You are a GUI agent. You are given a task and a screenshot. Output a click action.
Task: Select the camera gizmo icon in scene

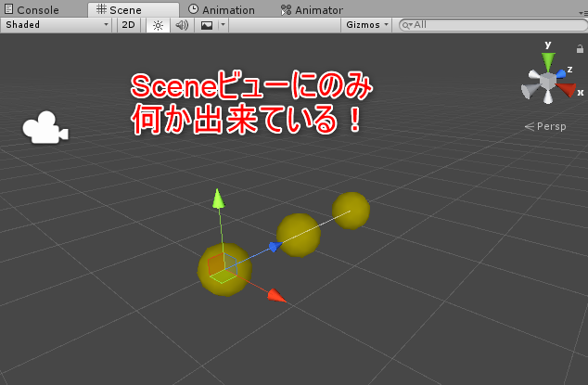click(x=45, y=128)
